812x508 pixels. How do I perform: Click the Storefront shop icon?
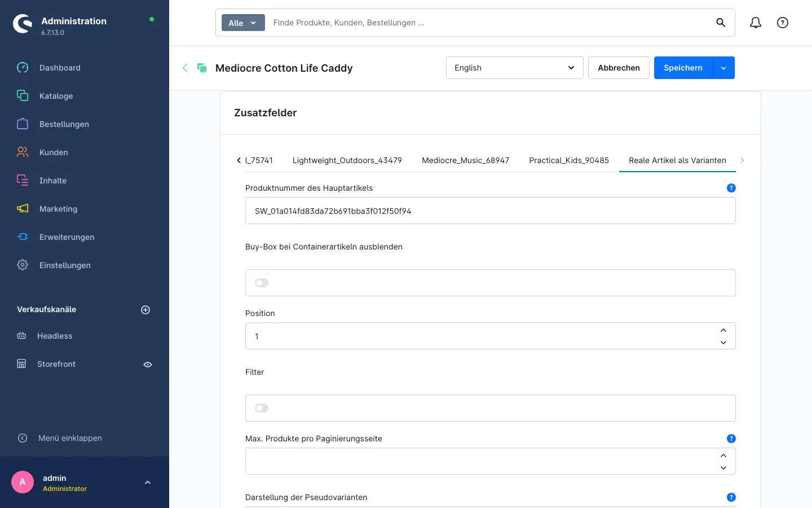(x=21, y=364)
